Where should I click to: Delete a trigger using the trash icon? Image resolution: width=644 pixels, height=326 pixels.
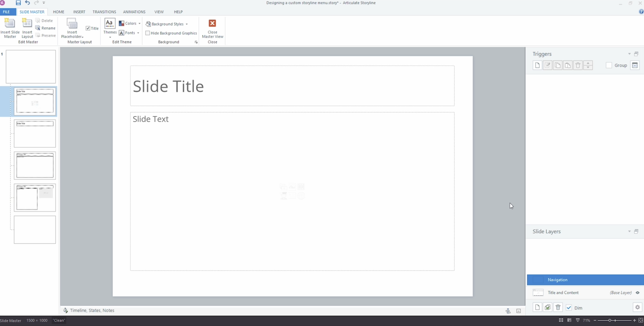click(578, 65)
